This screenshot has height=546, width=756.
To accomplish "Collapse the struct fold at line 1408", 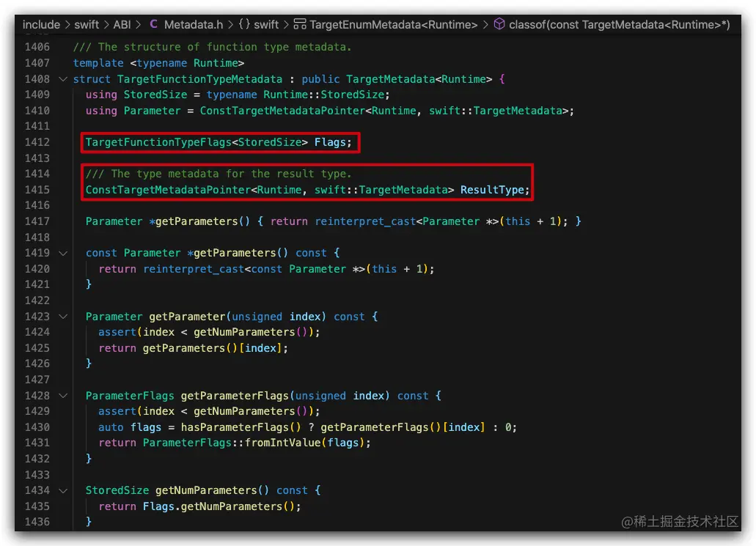I will click(62, 79).
